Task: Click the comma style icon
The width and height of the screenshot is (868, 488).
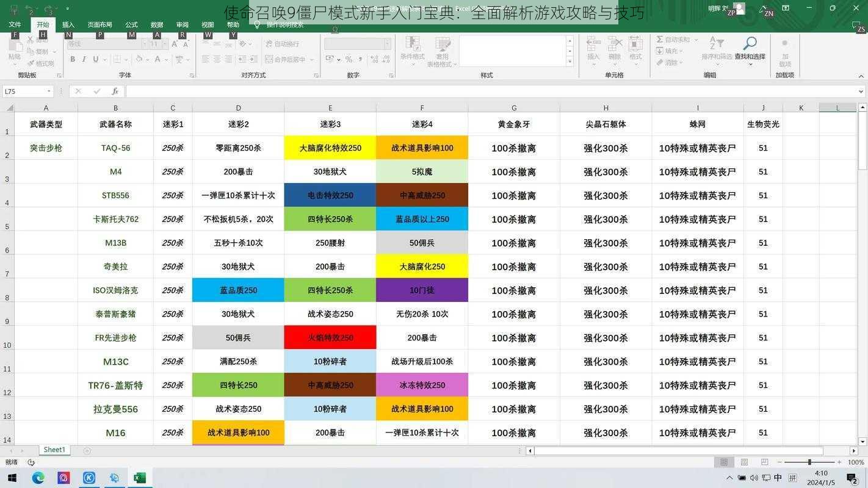Action: click(360, 59)
